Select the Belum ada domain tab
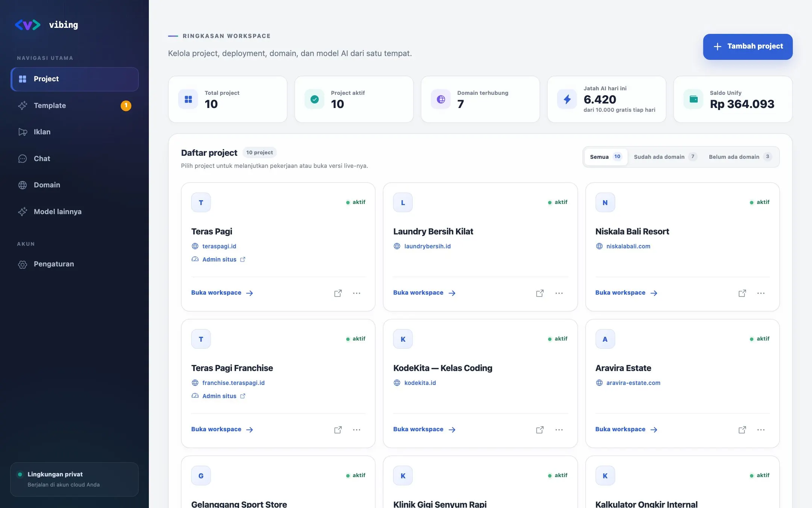Image resolution: width=812 pixels, height=508 pixels. pos(740,157)
